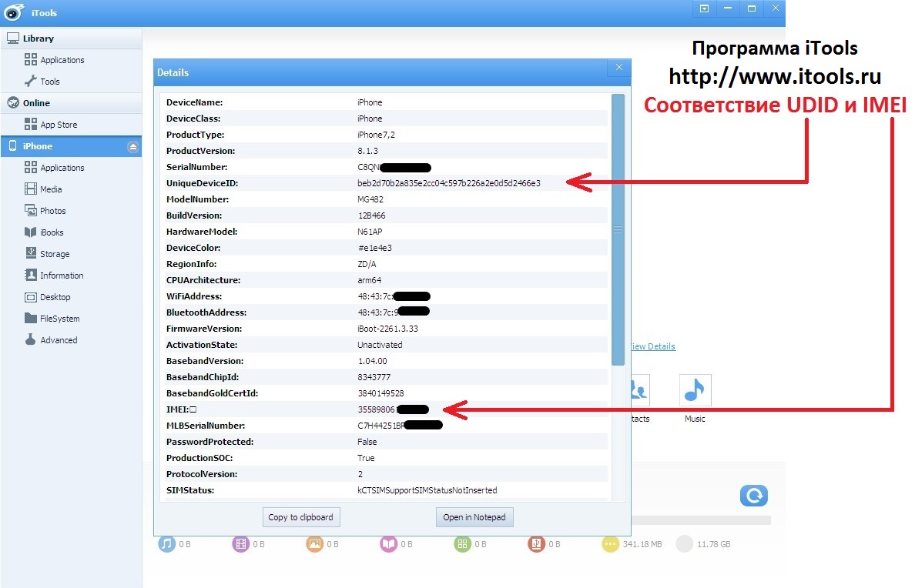Viewport: 915px width, 588px height.
Task: Click the video storage usage icon
Action: point(241,544)
